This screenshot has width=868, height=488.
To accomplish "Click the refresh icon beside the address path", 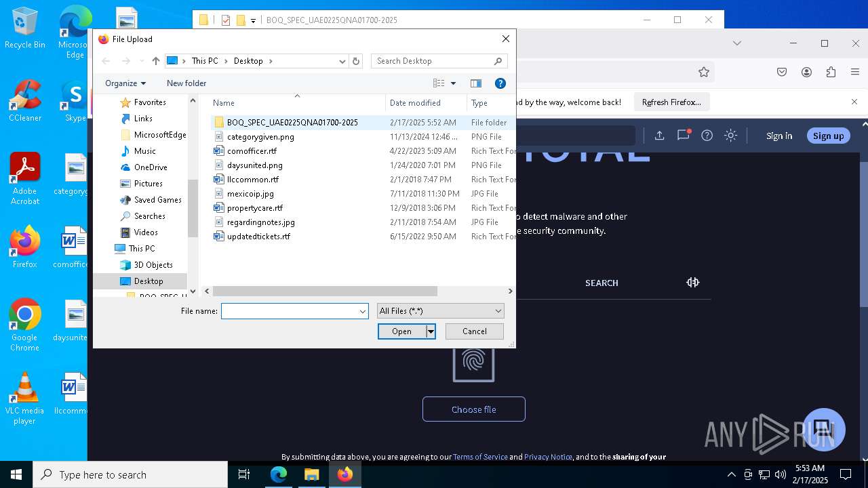I will click(x=356, y=61).
